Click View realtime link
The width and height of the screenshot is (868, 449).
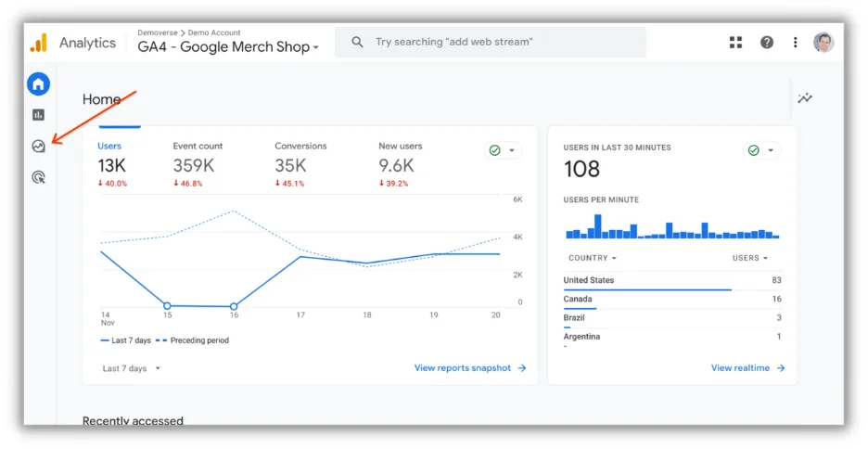747,368
